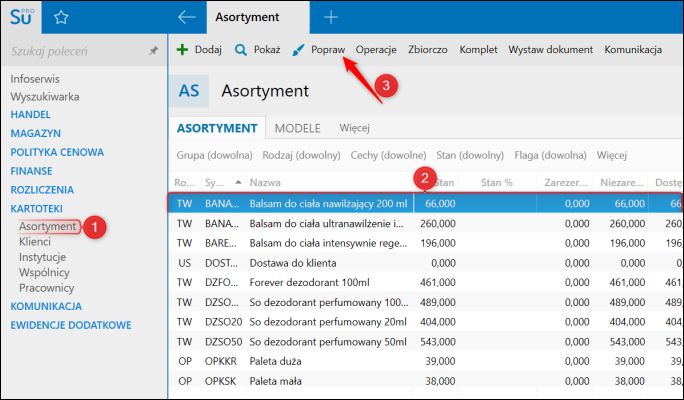
Task: Sort by the Ro... column header
Action: (185, 182)
